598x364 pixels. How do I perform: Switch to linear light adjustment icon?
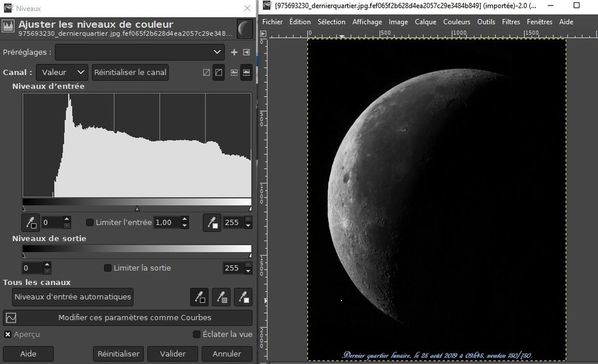[x=207, y=72]
